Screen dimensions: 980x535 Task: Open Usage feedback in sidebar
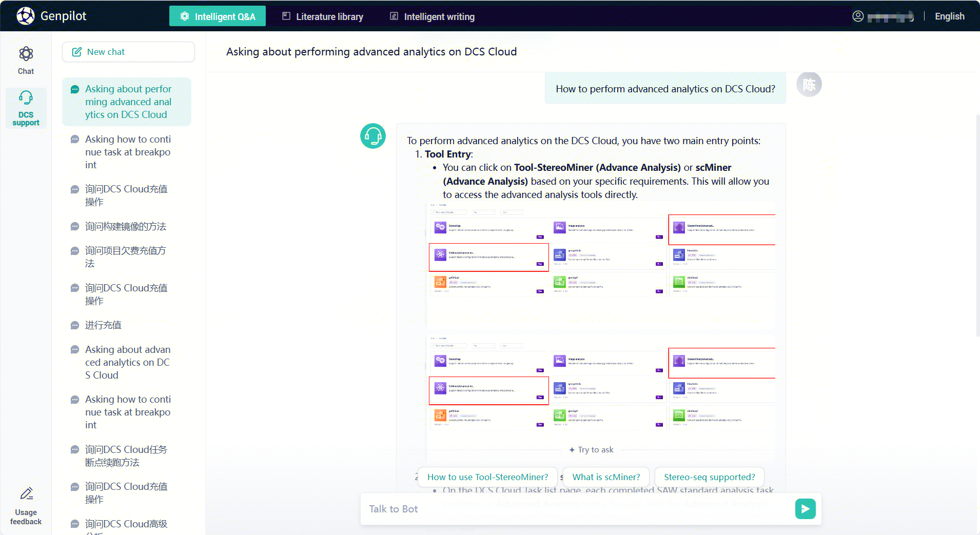pyautogui.click(x=26, y=506)
